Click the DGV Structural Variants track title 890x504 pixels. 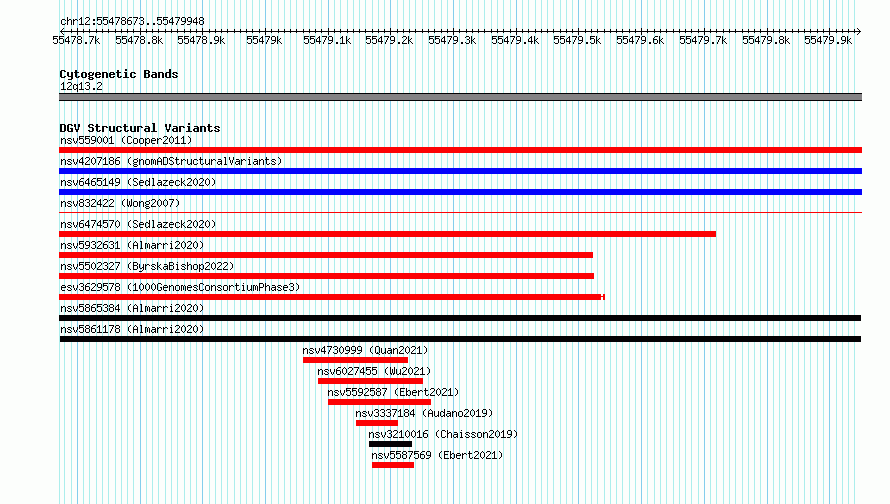point(140,128)
